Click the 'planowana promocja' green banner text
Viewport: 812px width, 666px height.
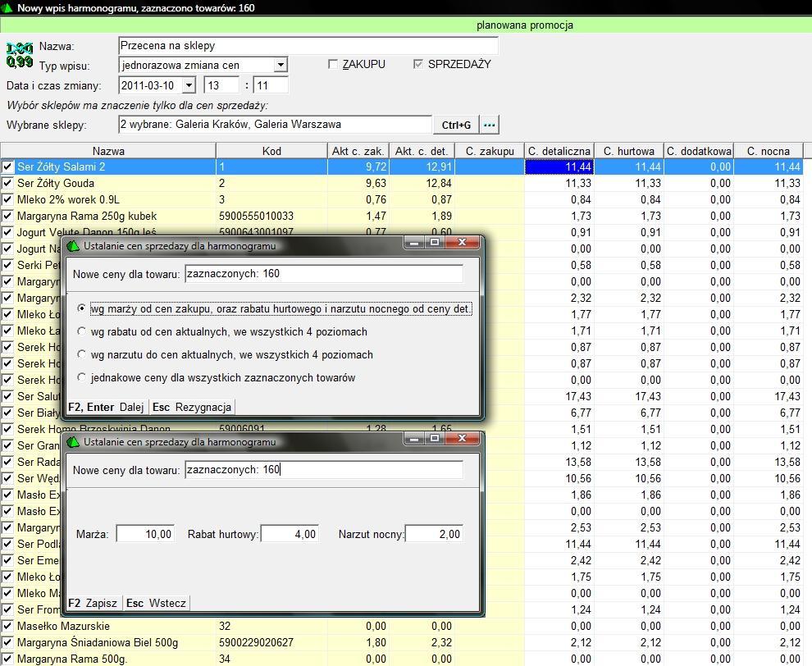(525, 25)
